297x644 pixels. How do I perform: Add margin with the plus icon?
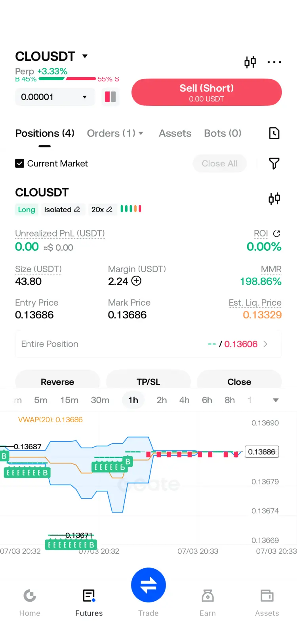[136, 281]
